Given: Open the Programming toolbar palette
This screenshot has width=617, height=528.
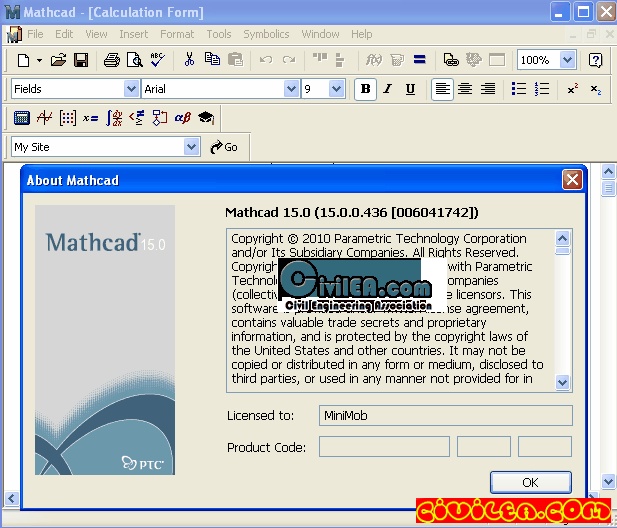Looking at the screenshot, I should [x=159, y=118].
